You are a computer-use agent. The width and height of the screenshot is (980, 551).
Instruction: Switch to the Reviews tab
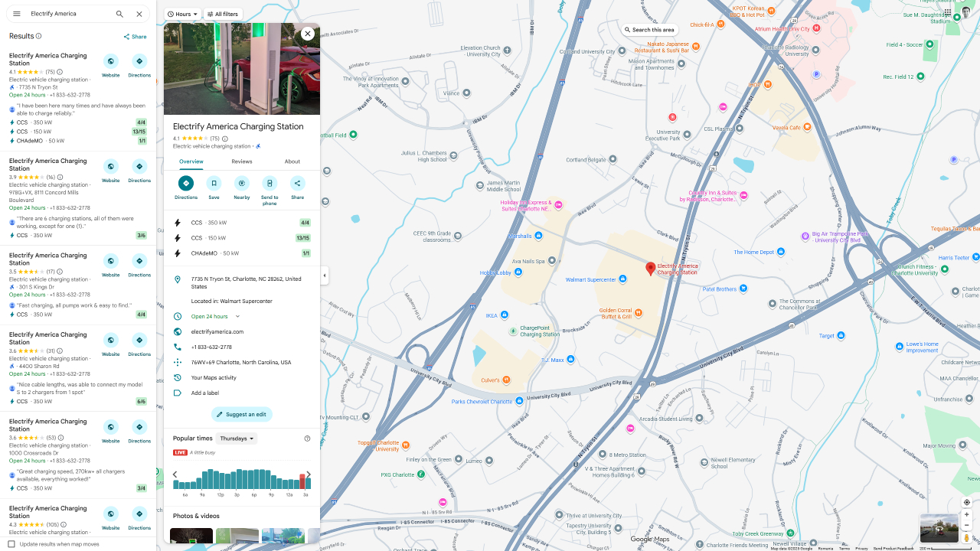(242, 161)
